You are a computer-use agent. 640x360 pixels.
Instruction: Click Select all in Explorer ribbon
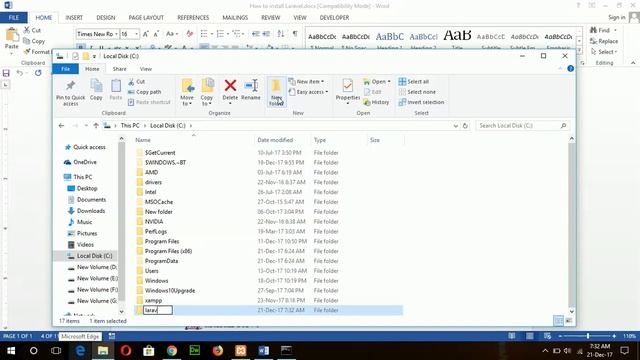414,82
